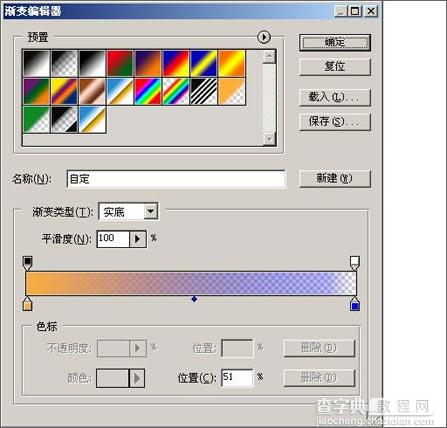Maximize the 渐变编辑器 window
447x428 pixels.
click(355, 11)
